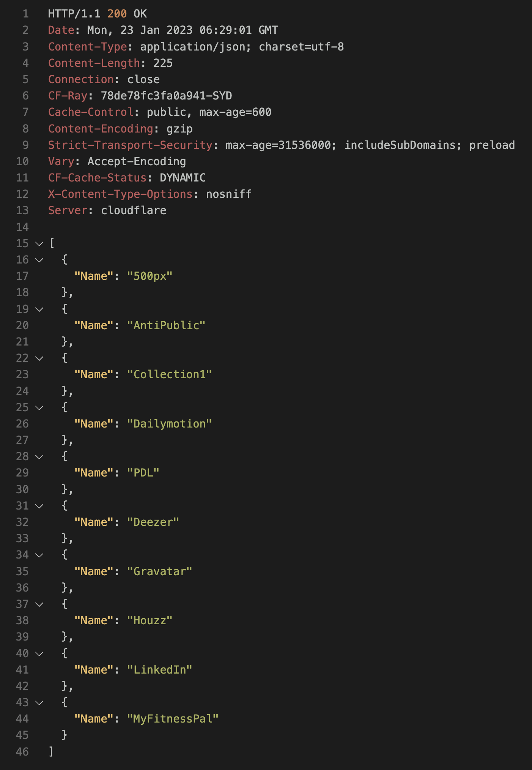Collapse the PDL object chevron

[39, 457]
